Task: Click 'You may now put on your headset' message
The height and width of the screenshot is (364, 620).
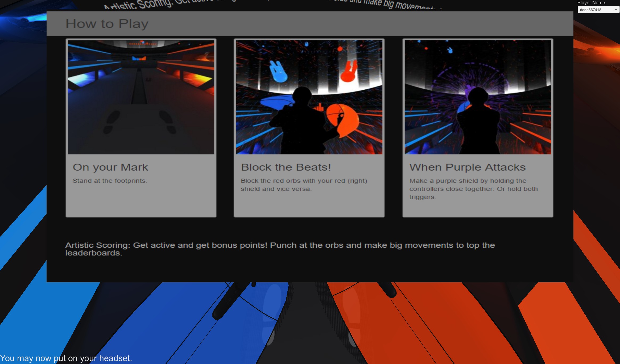Action: click(x=66, y=358)
